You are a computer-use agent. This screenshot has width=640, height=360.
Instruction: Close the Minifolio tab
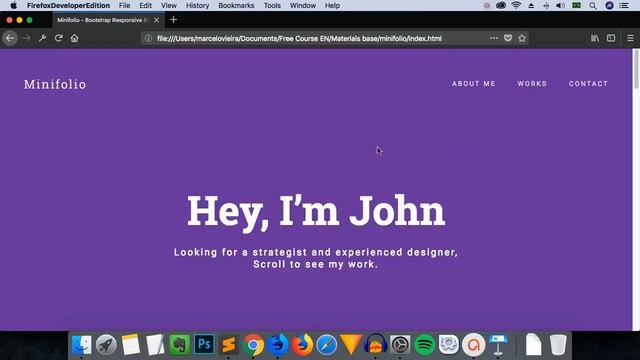[156, 20]
